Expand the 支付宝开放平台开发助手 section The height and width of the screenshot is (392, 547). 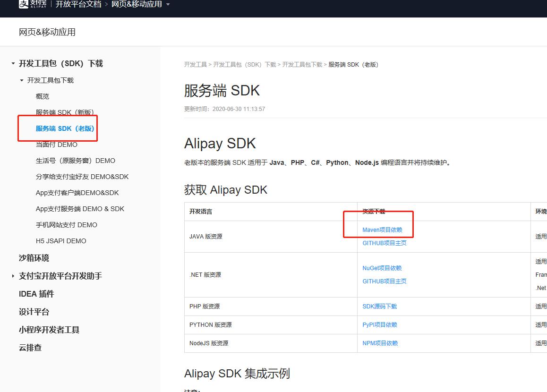(x=13, y=276)
